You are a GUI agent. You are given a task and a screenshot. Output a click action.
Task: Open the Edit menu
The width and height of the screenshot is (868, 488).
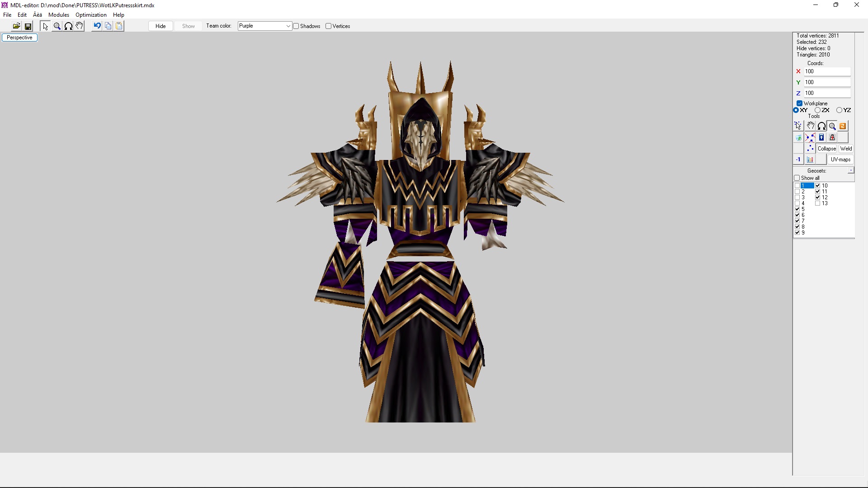pos(22,15)
